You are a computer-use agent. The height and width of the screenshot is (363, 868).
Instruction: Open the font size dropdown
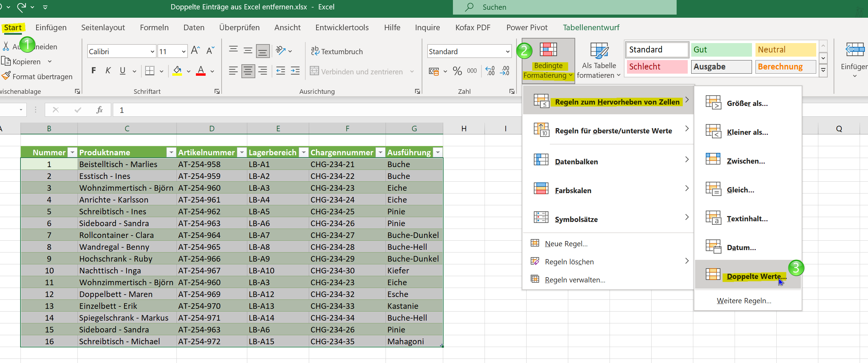pos(183,51)
